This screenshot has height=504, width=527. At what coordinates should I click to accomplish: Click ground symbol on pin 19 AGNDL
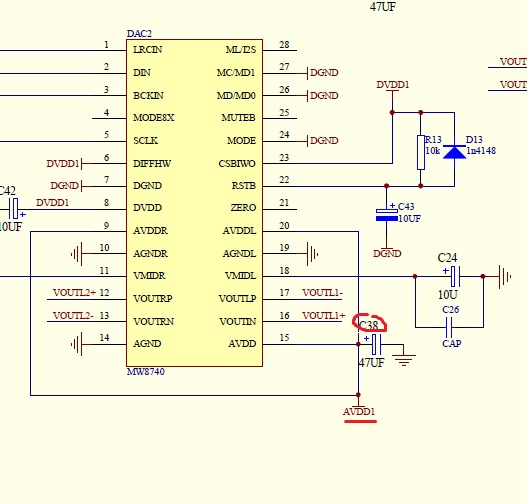[312, 254]
